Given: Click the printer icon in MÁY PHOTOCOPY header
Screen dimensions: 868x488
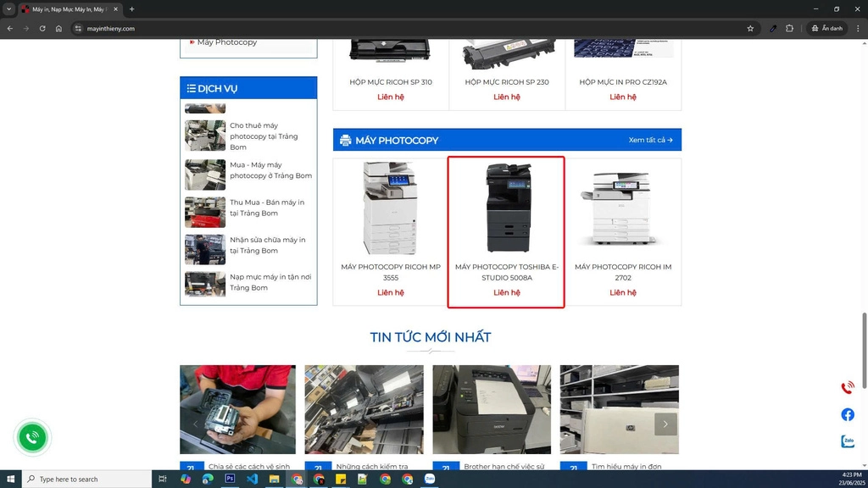Looking at the screenshot, I should tap(346, 141).
